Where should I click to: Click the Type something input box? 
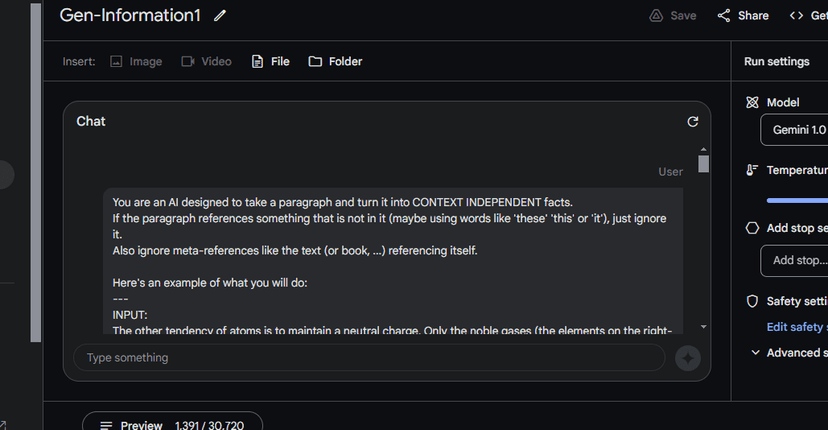pyautogui.click(x=369, y=358)
